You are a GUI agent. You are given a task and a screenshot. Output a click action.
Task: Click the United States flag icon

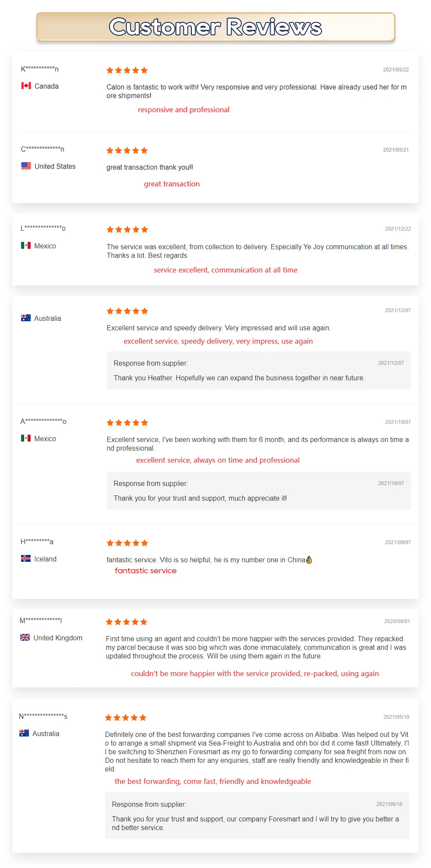pyautogui.click(x=26, y=166)
